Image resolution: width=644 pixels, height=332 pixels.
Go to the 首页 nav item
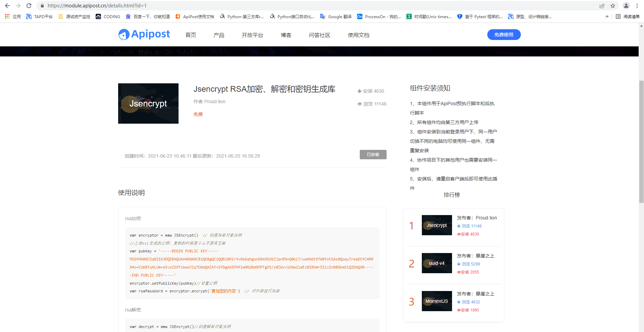191,35
